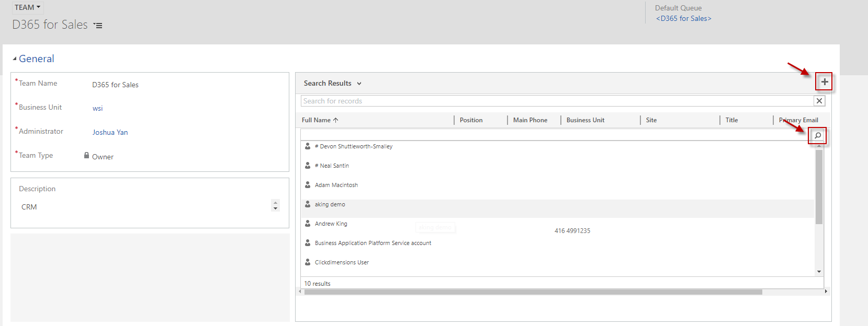Collapse the General section triangle
Screen dimensions: 868x326
click(15, 59)
